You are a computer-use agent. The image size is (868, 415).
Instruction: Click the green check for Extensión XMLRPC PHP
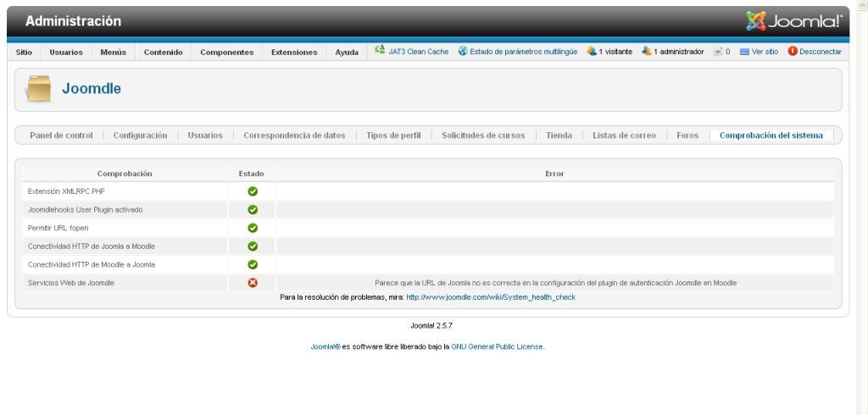(x=252, y=191)
